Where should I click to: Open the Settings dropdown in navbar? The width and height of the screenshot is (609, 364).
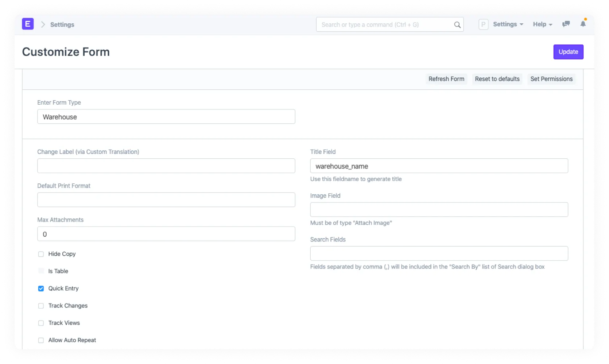click(x=508, y=24)
